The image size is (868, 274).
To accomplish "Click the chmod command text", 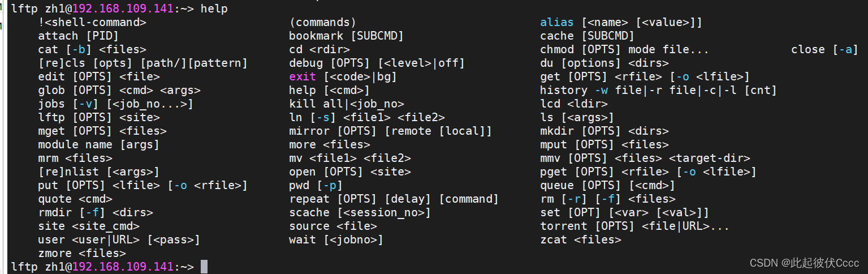I will pos(557,49).
